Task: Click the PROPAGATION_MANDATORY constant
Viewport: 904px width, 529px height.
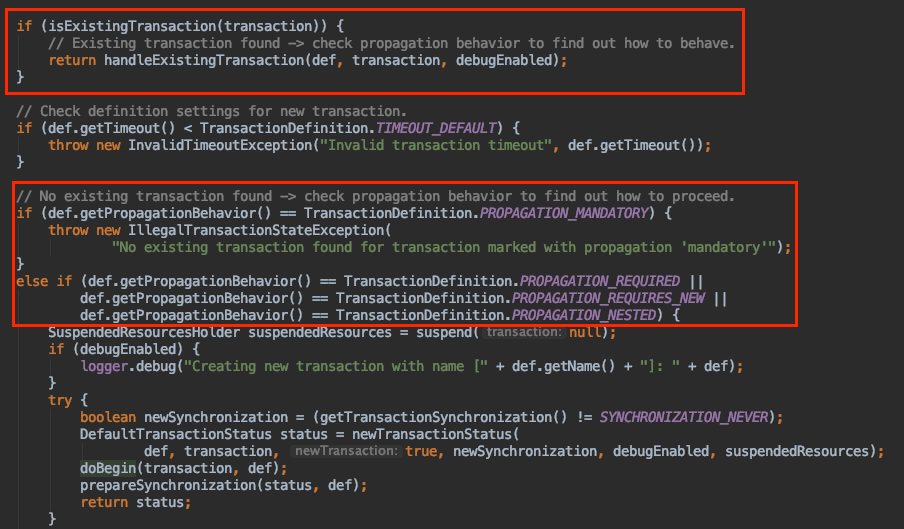Action: click(x=564, y=214)
